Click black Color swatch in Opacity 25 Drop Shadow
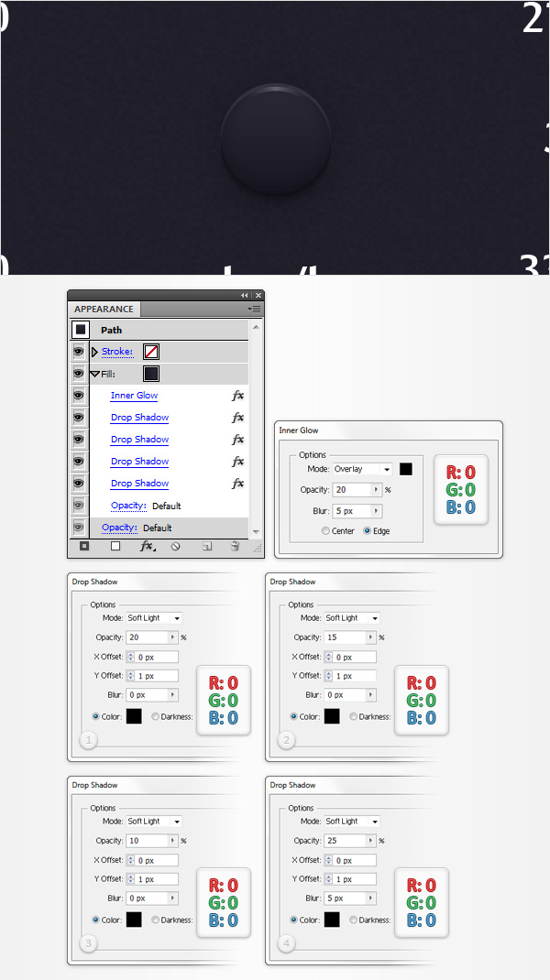Image resolution: width=550 pixels, height=980 pixels. point(332,920)
